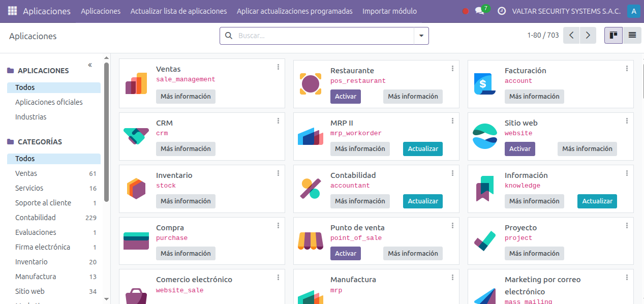Click the sidebar vertical scrollbar
Viewport: 644px width, 304px height.
(106, 132)
